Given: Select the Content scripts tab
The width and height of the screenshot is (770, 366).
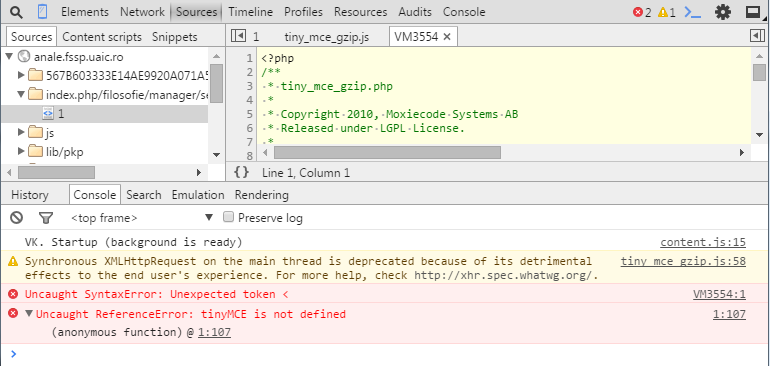Looking at the screenshot, I should (x=102, y=37).
